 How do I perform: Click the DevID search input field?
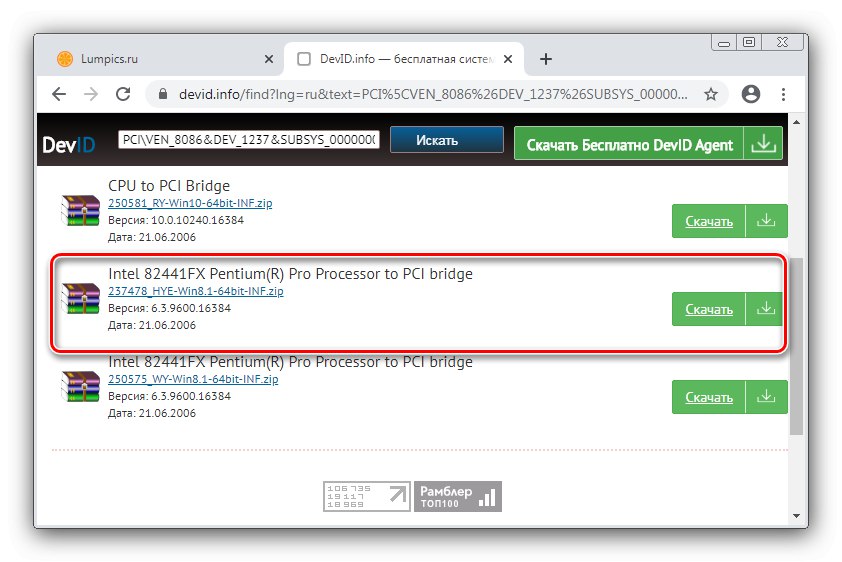pos(249,140)
